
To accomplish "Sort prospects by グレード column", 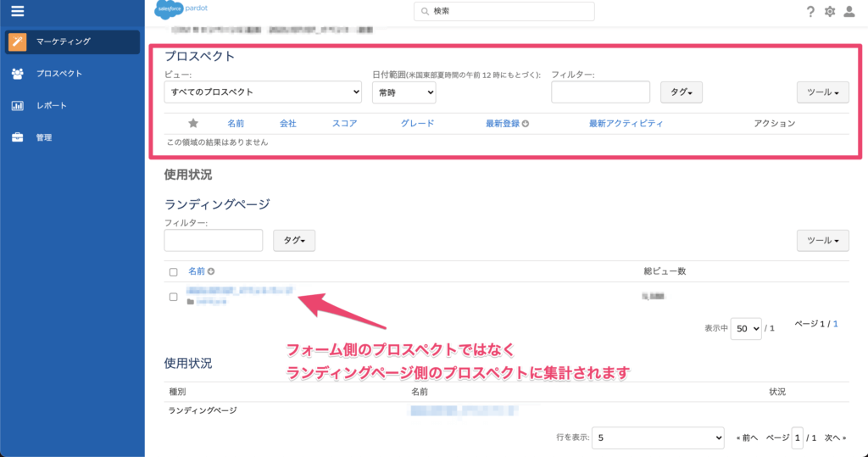I will point(417,124).
